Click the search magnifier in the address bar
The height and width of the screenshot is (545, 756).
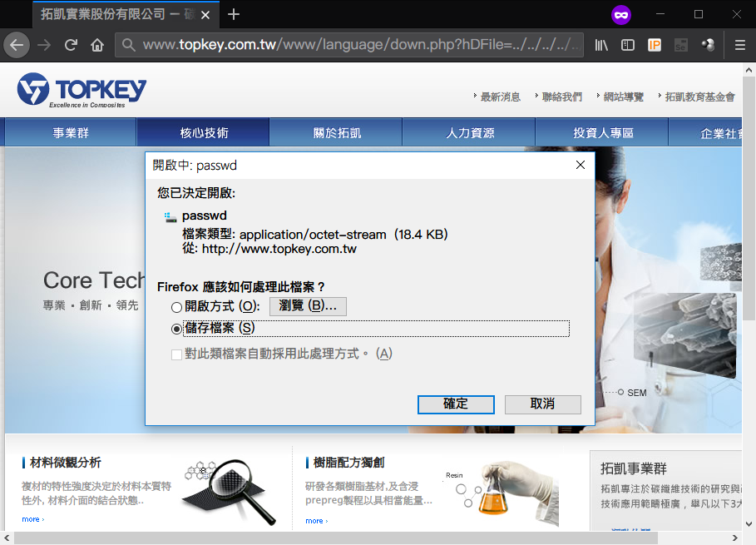pyautogui.click(x=128, y=45)
